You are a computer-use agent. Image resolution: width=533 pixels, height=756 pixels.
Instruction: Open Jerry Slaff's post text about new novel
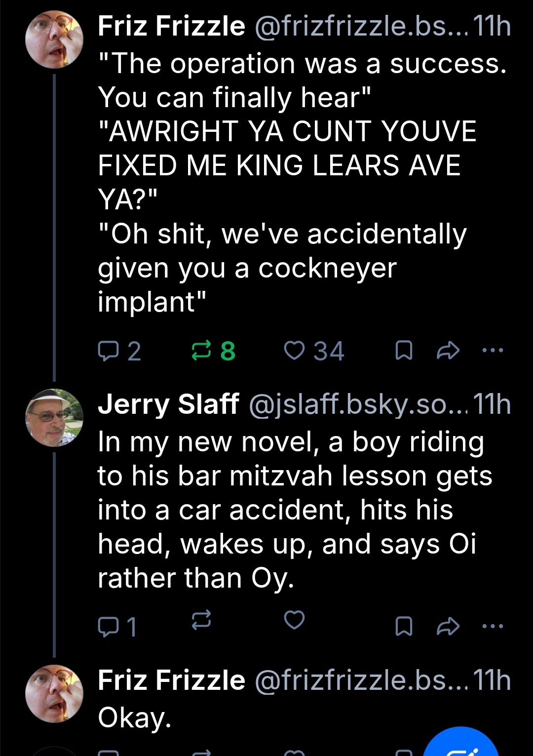point(291,510)
